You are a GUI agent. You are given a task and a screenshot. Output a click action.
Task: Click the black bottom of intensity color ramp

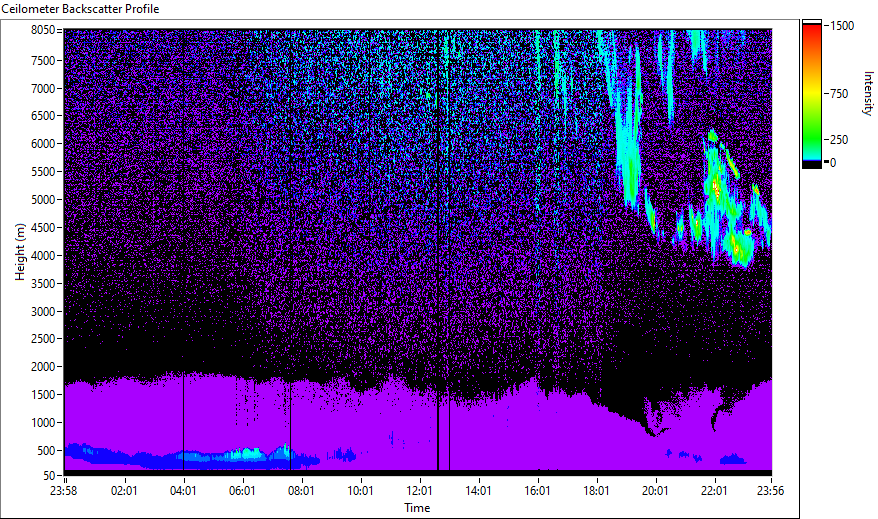tap(812, 165)
